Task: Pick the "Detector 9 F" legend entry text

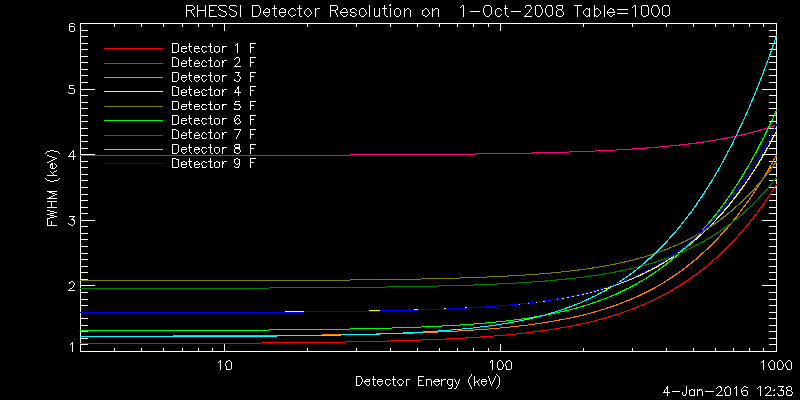Action: (213, 162)
